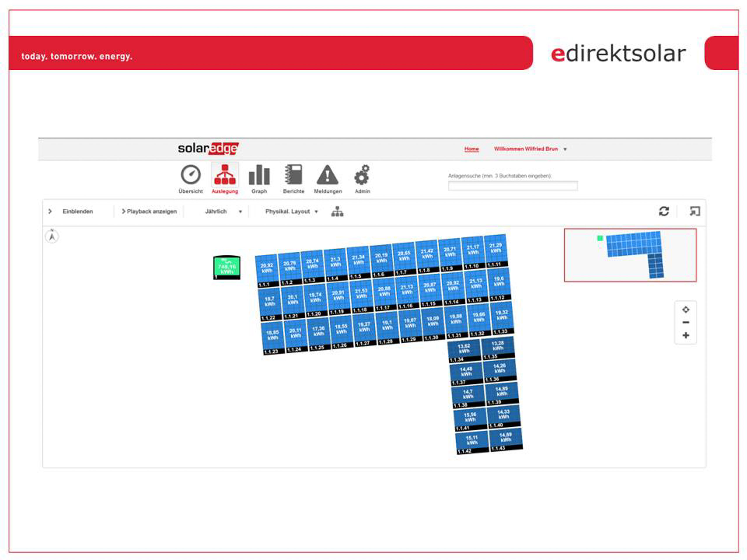Screen dimensions: 747x560
Task: Open the Meldungen warning triangle icon
Action: (x=327, y=174)
